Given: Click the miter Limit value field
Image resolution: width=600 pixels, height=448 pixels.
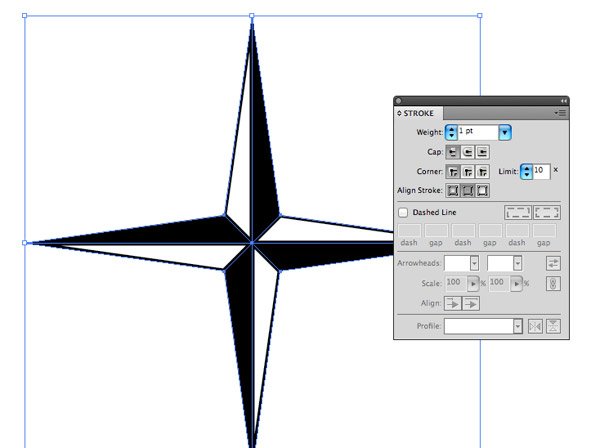Looking at the screenshot, I should tap(540, 171).
